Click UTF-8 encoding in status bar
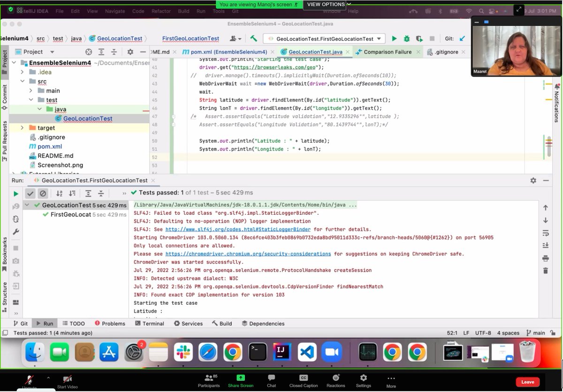Screen dimensions: 563x392 coord(483,333)
